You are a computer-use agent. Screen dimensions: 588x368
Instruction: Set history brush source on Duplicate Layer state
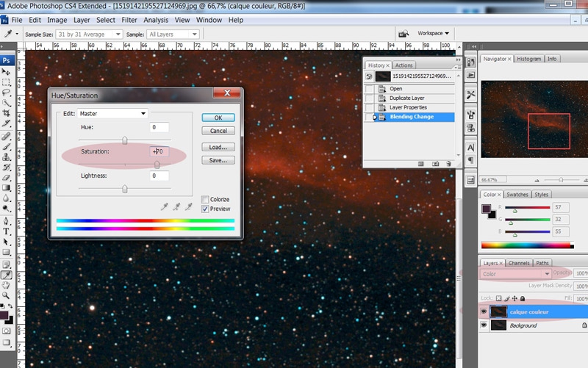point(370,98)
